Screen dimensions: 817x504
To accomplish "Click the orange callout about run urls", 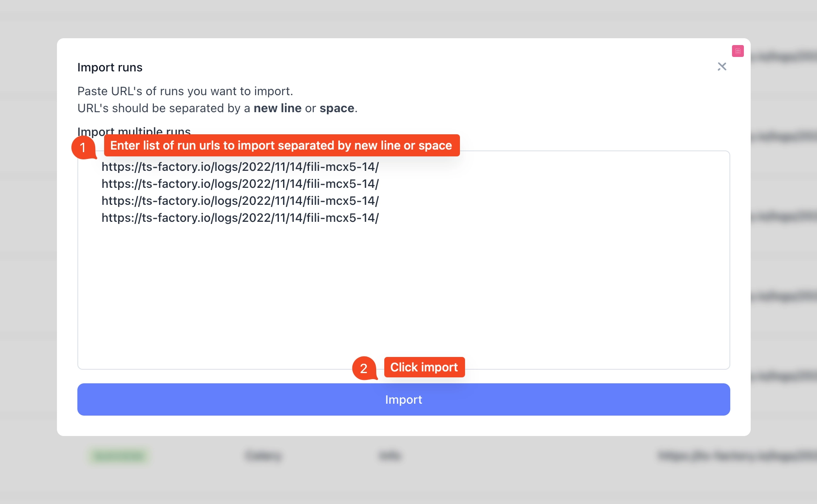I will [x=281, y=145].
